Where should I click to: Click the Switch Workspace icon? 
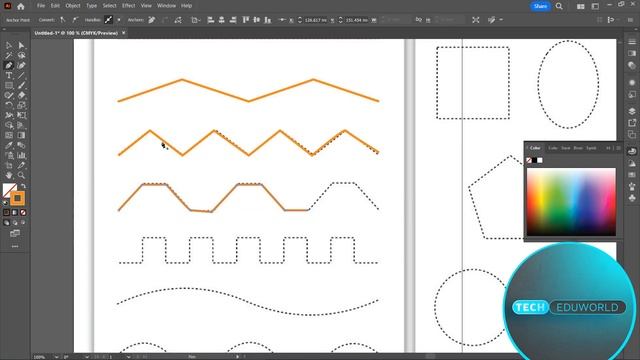[x=595, y=6]
